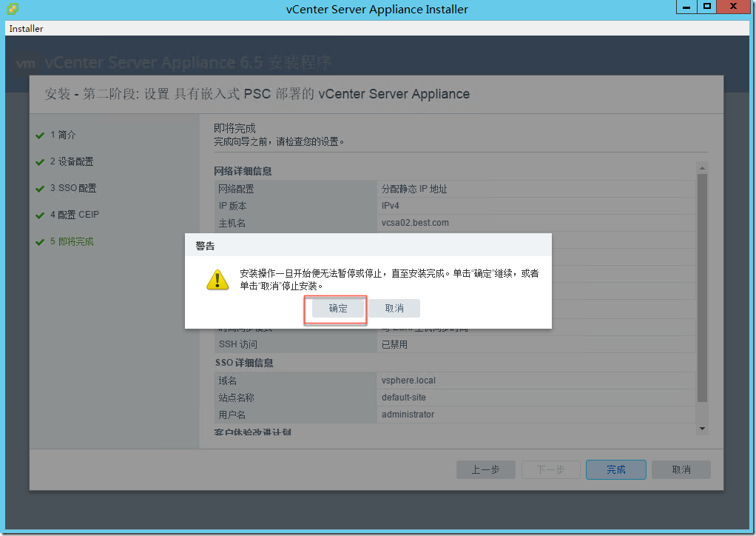Minimize the installer window
Screen dimensions: 756x536
(x=686, y=7)
